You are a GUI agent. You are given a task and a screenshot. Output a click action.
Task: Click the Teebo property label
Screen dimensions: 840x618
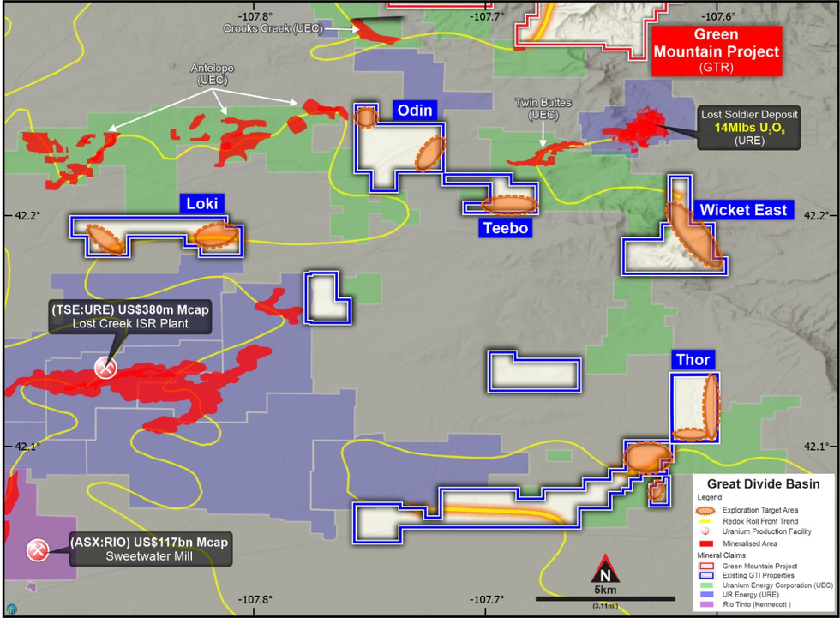click(x=505, y=227)
